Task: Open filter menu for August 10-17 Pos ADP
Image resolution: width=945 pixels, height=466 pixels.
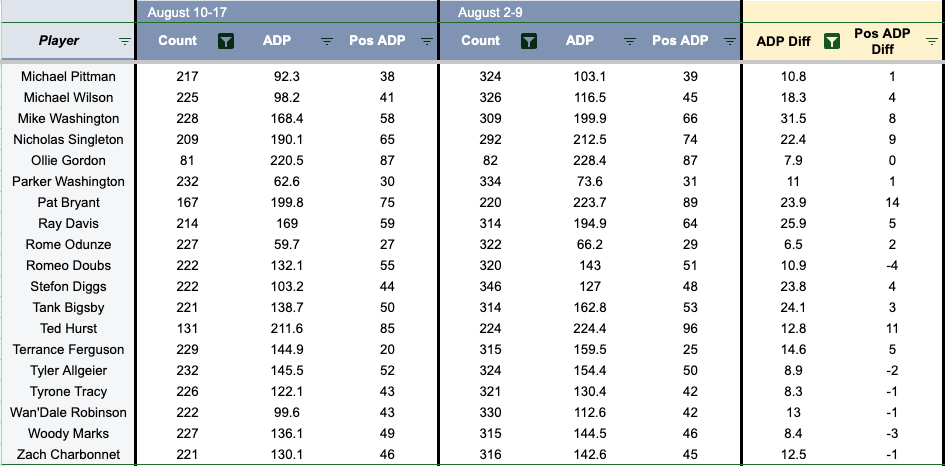Action: 427,41
